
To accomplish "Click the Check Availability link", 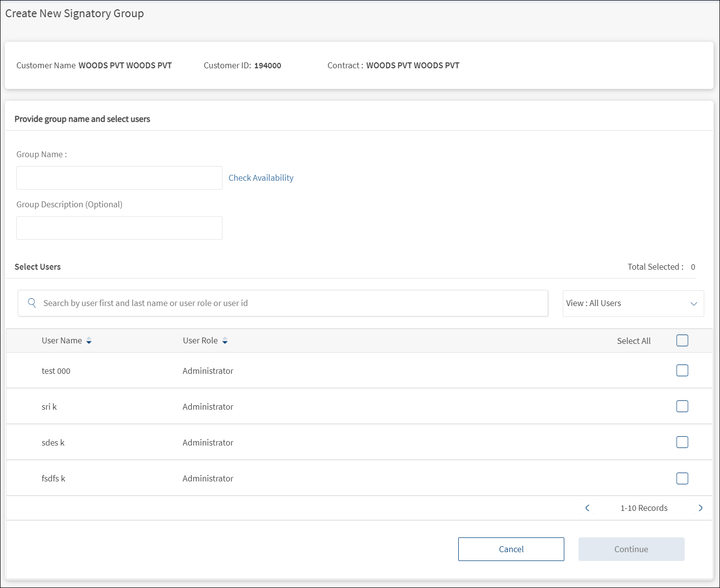I will click(261, 178).
